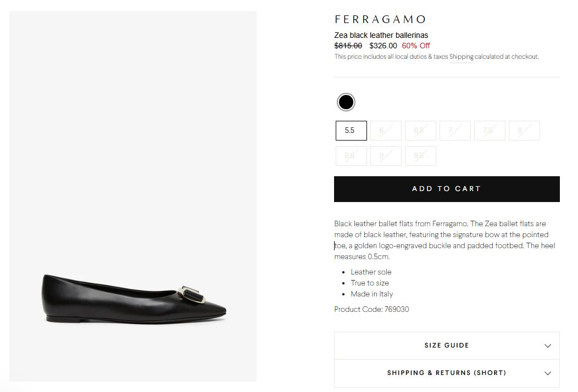Expand the Shipping & Returns (Short) section
The width and height of the screenshot is (578, 392).
(x=446, y=373)
